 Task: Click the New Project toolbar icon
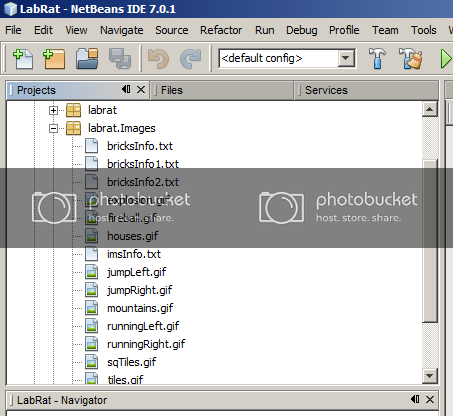point(54,59)
